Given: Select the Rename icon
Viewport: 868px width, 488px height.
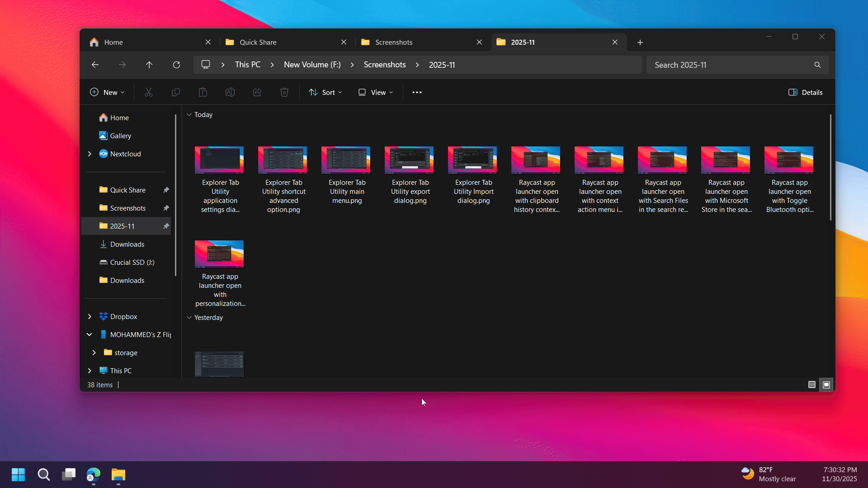Looking at the screenshot, I should tap(230, 92).
